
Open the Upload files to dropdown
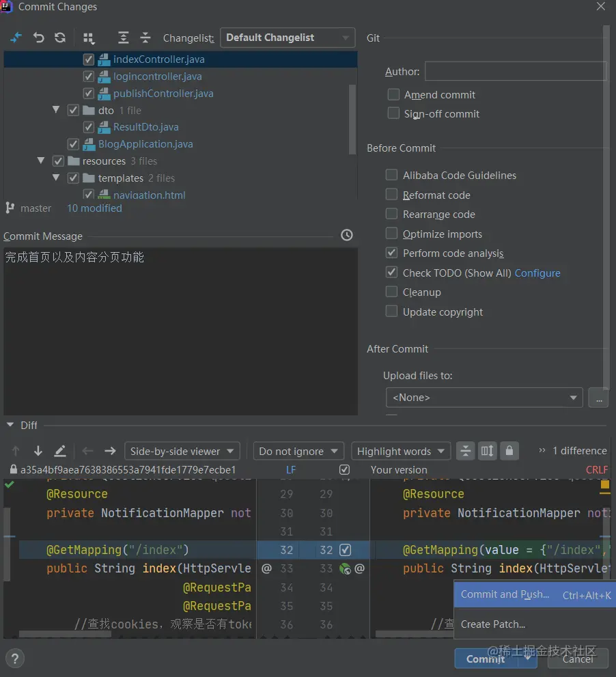484,398
